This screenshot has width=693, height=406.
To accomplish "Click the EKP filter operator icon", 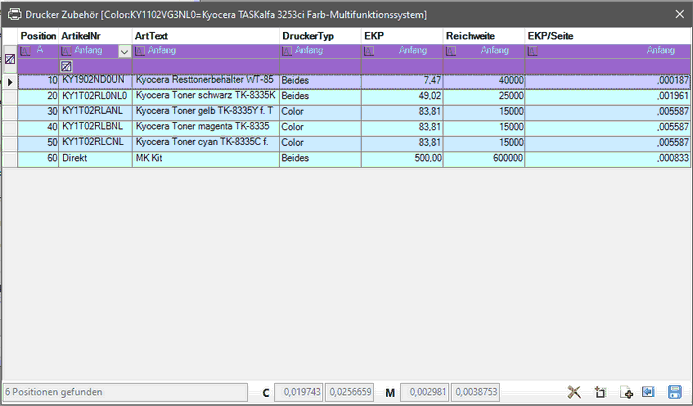I will pos(369,51).
